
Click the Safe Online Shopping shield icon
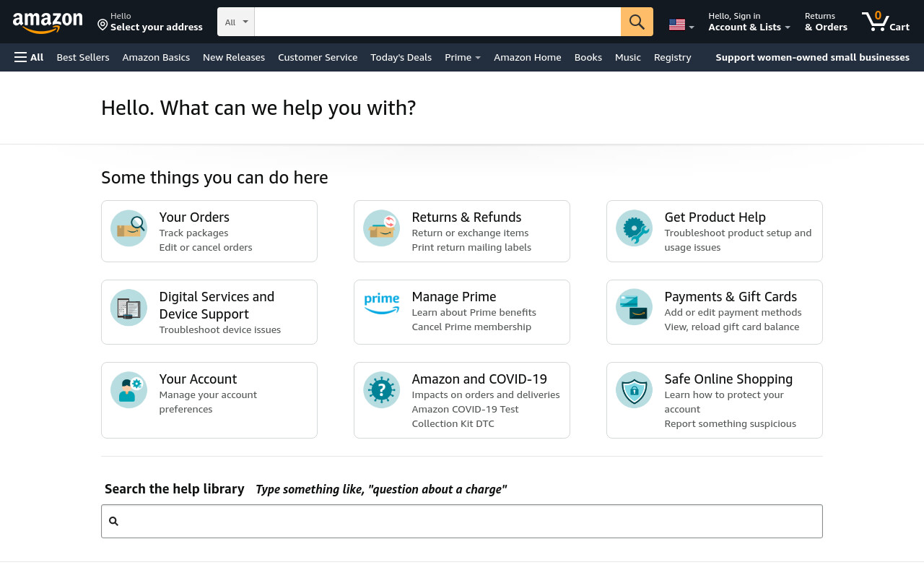(634, 390)
